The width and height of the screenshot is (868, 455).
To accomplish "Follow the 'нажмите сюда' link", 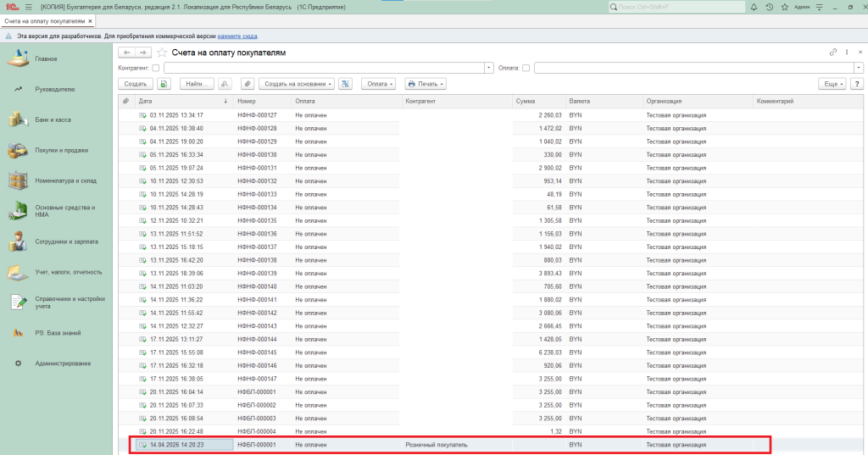I will point(237,36).
